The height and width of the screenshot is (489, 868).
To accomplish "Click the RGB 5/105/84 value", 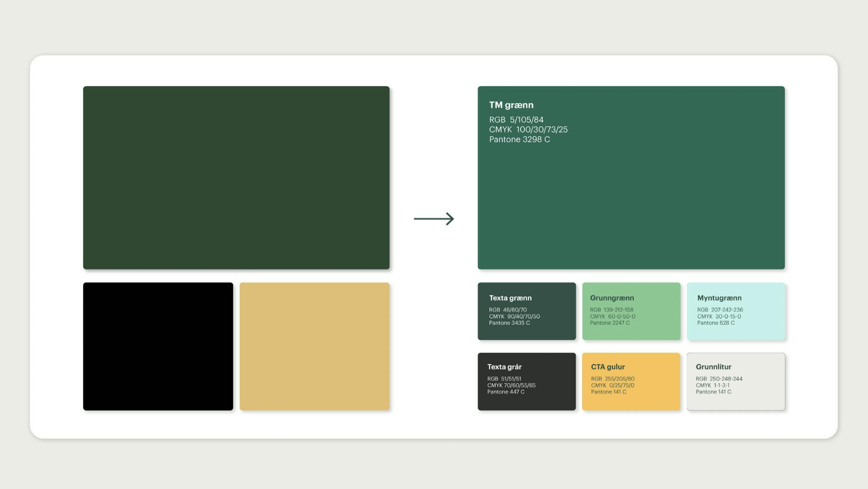I will [x=516, y=120].
